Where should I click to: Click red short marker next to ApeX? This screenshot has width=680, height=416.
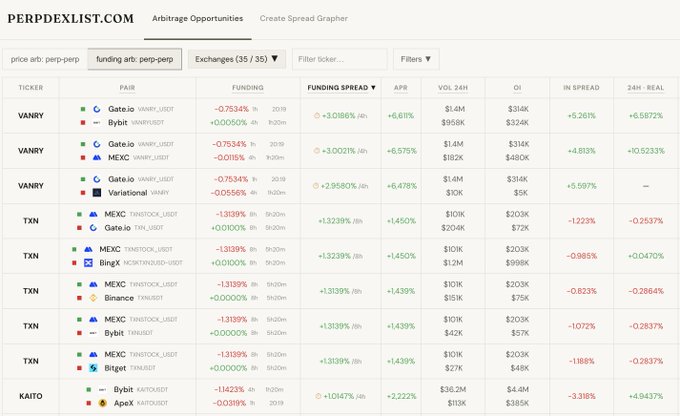[88, 403]
